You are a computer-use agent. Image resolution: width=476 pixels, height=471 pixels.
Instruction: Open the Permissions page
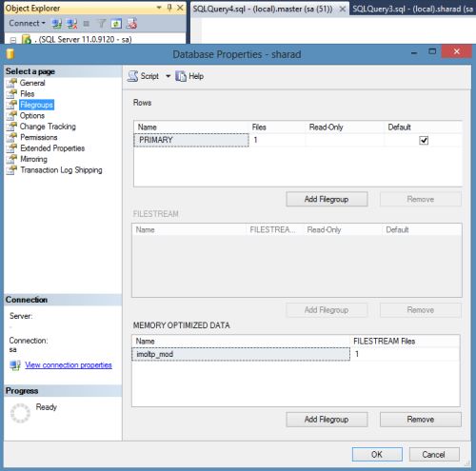[39, 137]
